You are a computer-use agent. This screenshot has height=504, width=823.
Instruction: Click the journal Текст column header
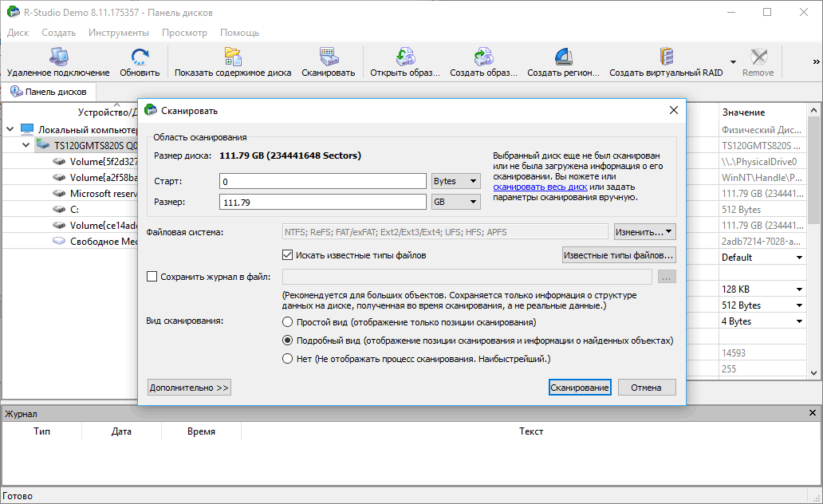click(531, 431)
